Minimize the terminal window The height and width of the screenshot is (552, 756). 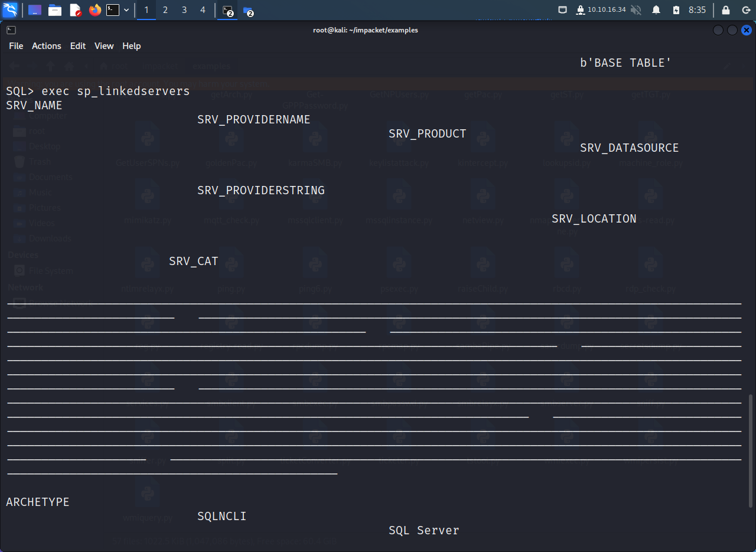tap(718, 30)
